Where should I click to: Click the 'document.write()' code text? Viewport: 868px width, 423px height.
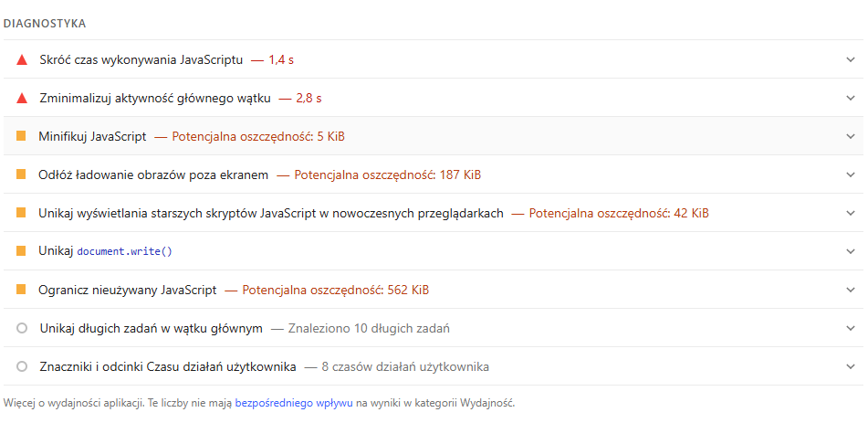(124, 252)
